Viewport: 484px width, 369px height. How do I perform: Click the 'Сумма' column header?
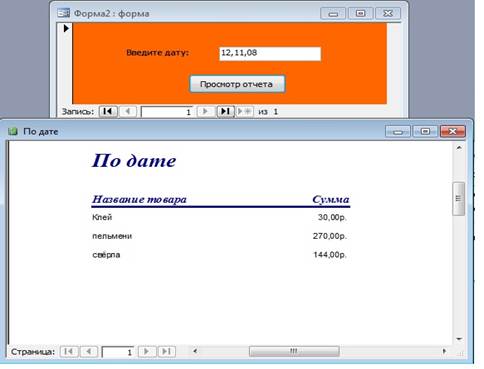point(331,199)
